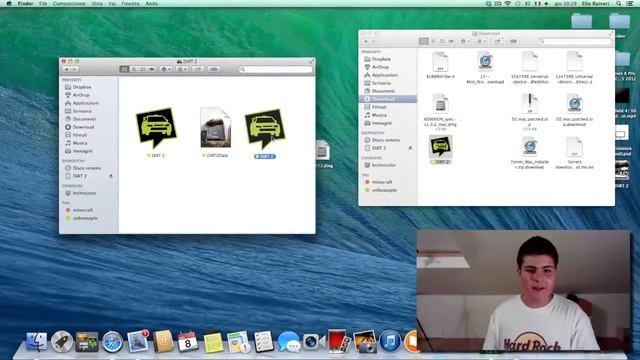This screenshot has height=360, width=640.
Task: Switch to list view in DiRT 2 window
Action: [x=133, y=69]
